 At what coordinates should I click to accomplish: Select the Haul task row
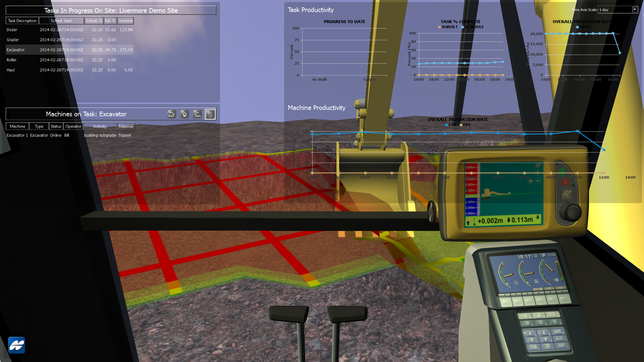(x=70, y=70)
